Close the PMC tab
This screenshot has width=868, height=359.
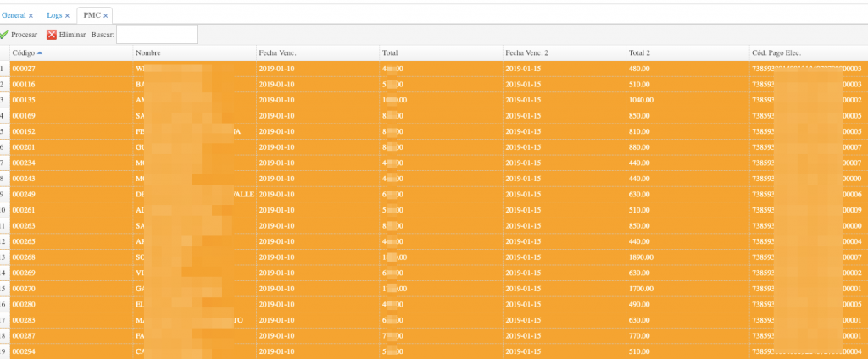tap(105, 16)
